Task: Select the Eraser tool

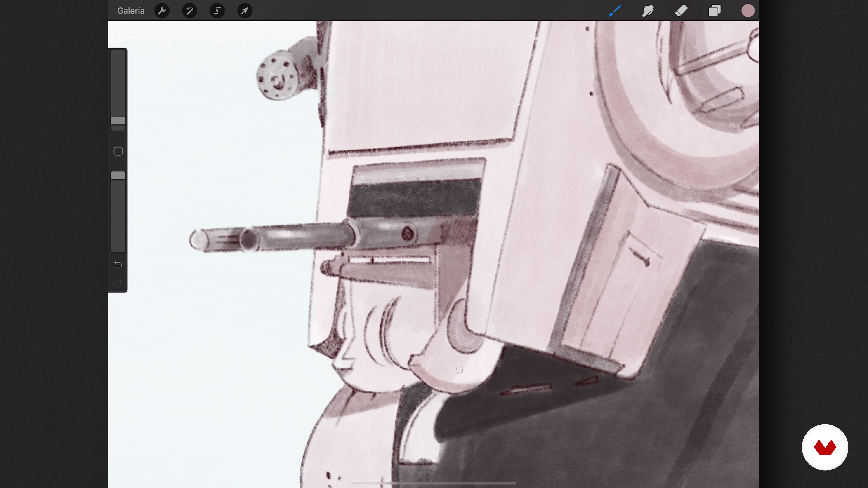Action: [681, 11]
